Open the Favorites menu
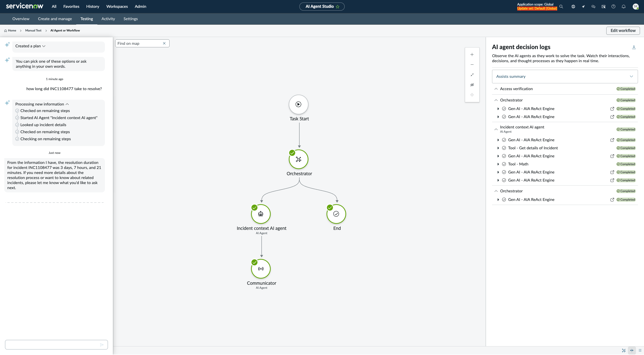The width and height of the screenshot is (644, 355). [71, 7]
